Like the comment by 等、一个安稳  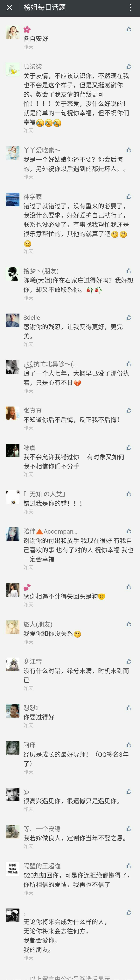tap(129, 829)
